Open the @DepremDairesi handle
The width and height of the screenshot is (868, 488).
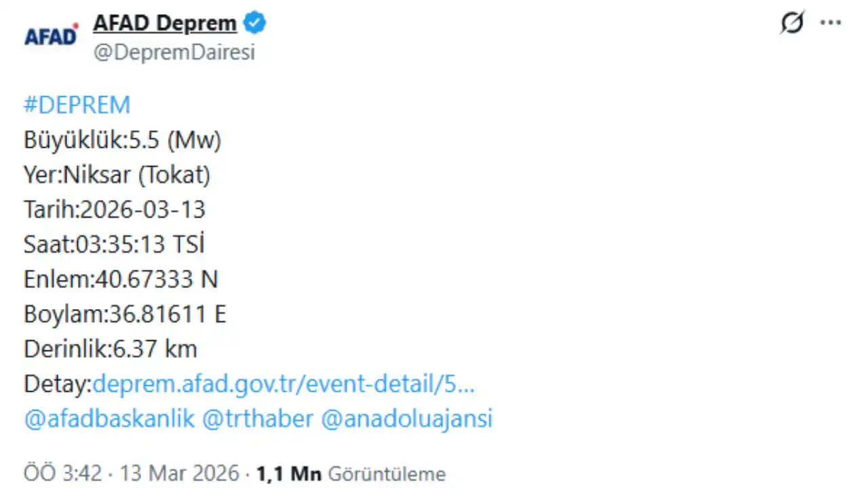(x=174, y=52)
